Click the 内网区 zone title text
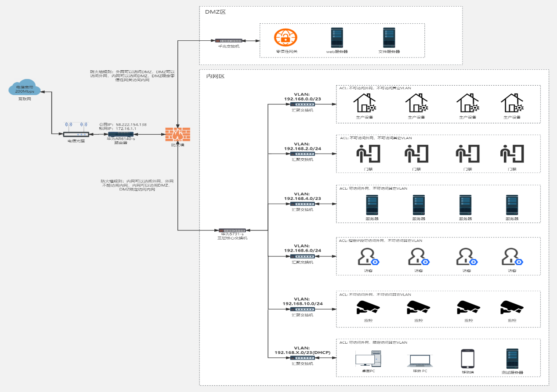Viewport: 557px width, 392px height. 215,76
